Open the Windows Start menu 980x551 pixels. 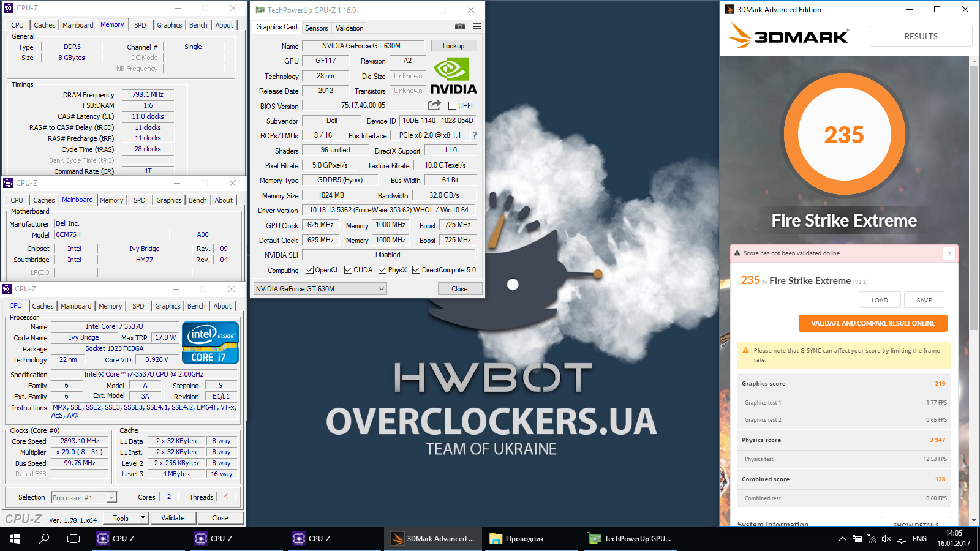[15, 539]
